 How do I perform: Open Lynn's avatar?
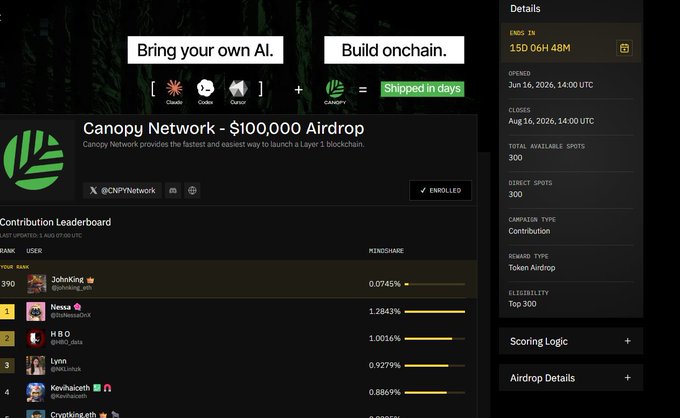coord(36,365)
